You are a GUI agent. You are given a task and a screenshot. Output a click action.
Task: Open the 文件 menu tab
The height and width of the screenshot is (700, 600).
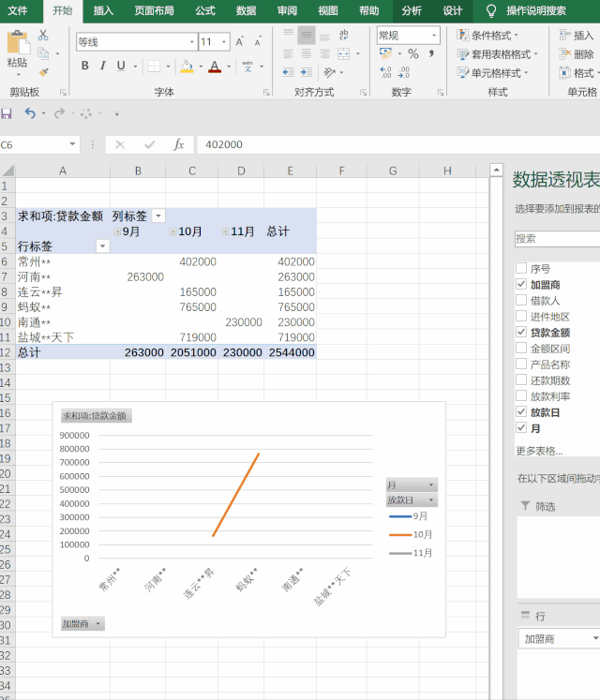point(18,10)
